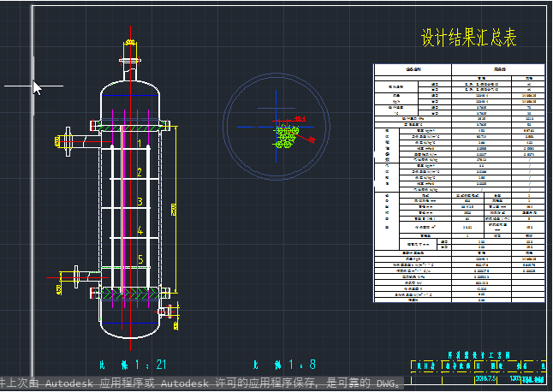The height and width of the screenshot is (392, 553).
Task: Select the green tube layout circles
Action: point(286,138)
